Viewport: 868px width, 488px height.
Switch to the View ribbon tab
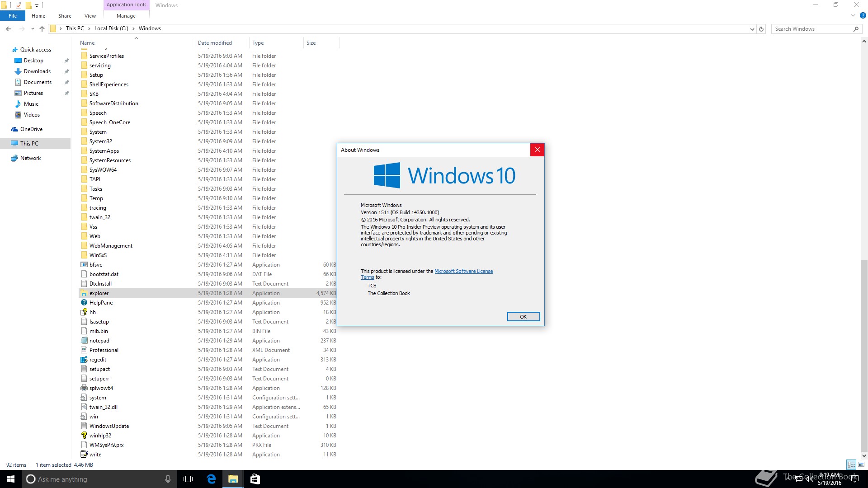coord(90,16)
